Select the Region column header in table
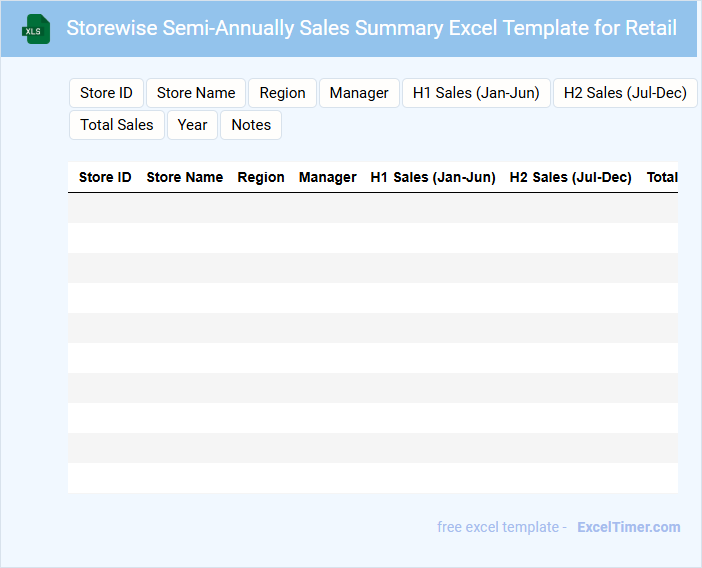The image size is (702, 568). pos(261,177)
